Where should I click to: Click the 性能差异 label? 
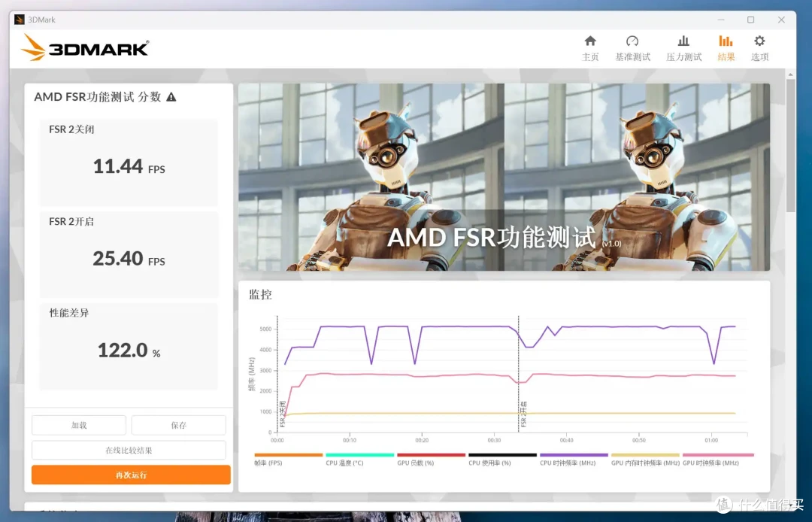coord(69,313)
